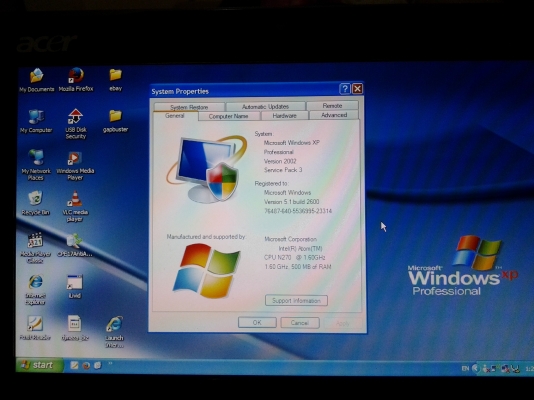Open the Start menu
The height and width of the screenshot is (400, 534).
(x=40, y=365)
